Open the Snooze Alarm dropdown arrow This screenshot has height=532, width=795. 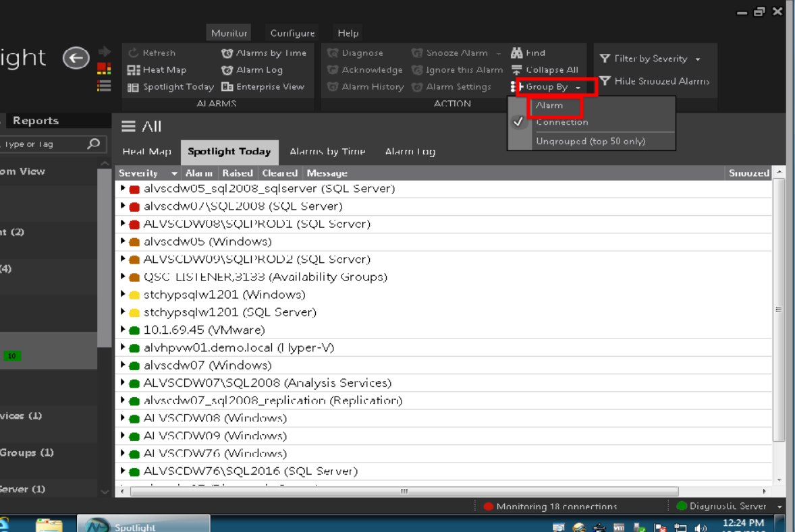(499, 53)
